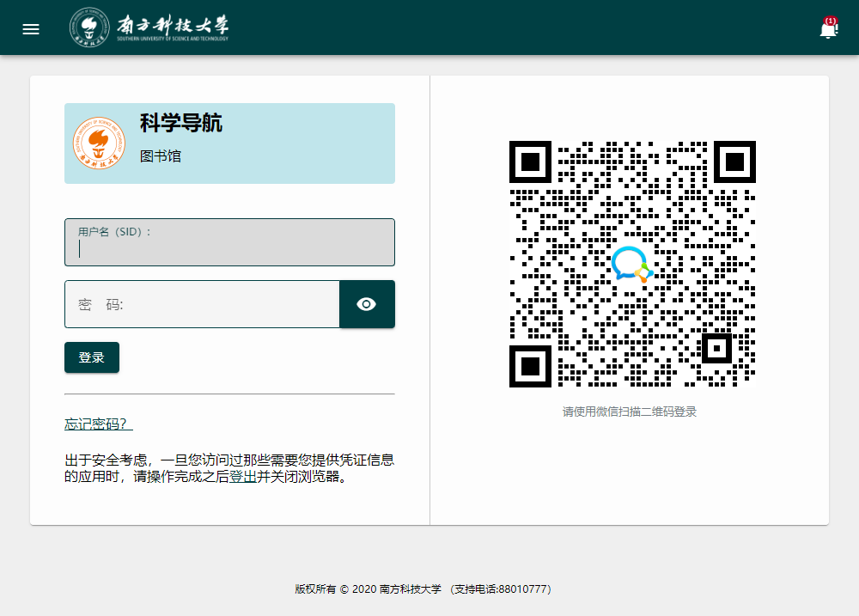Click the security notice paragraph 出于安全考虑
This screenshot has width=859, height=616.
pos(229,468)
